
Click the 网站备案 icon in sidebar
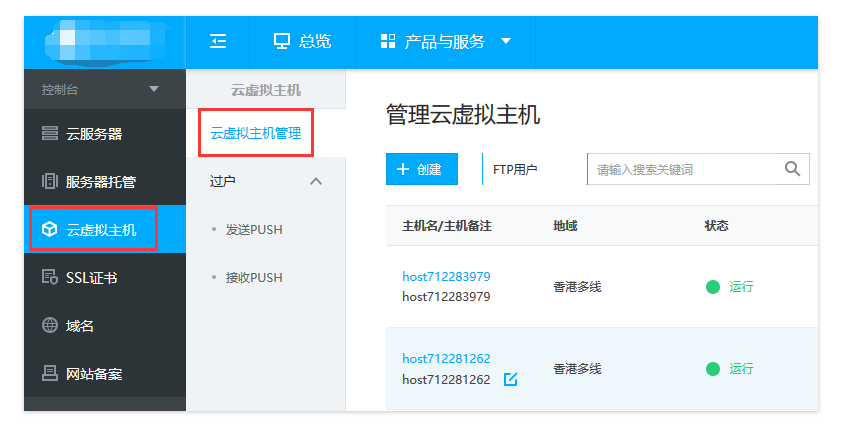pyautogui.click(x=49, y=373)
